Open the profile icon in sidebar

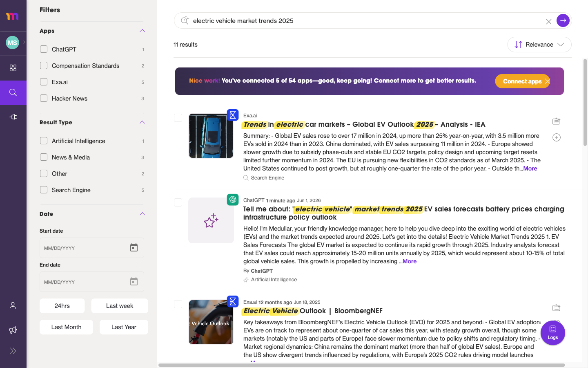pyautogui.click(x=13, y=305)
